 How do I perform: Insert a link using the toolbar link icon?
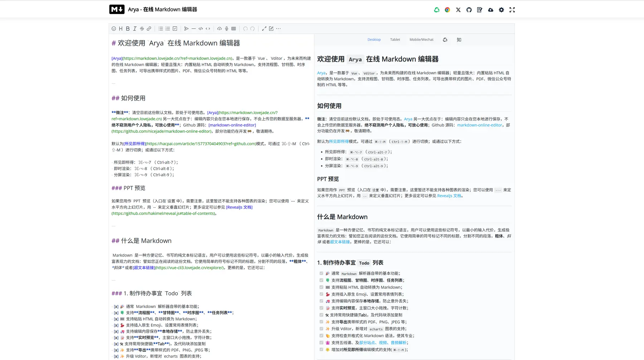149,29
